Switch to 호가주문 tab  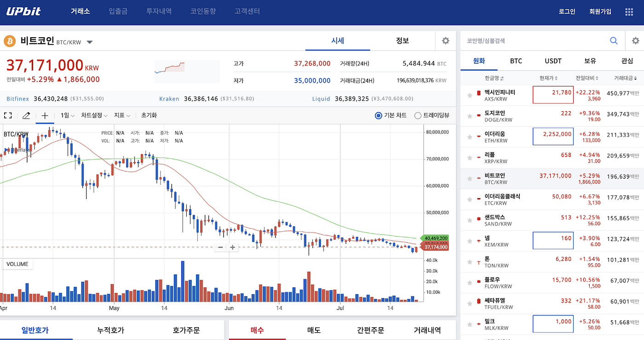(x=186, y=330)
